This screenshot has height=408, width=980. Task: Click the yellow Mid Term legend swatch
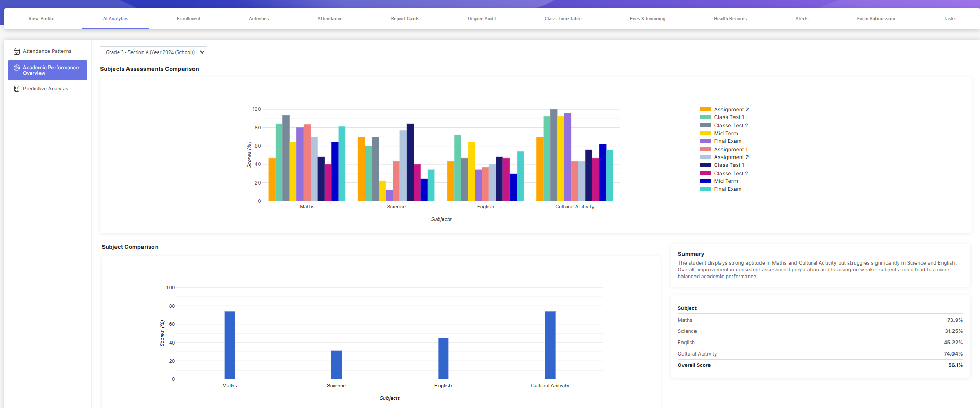pos(705,133)
